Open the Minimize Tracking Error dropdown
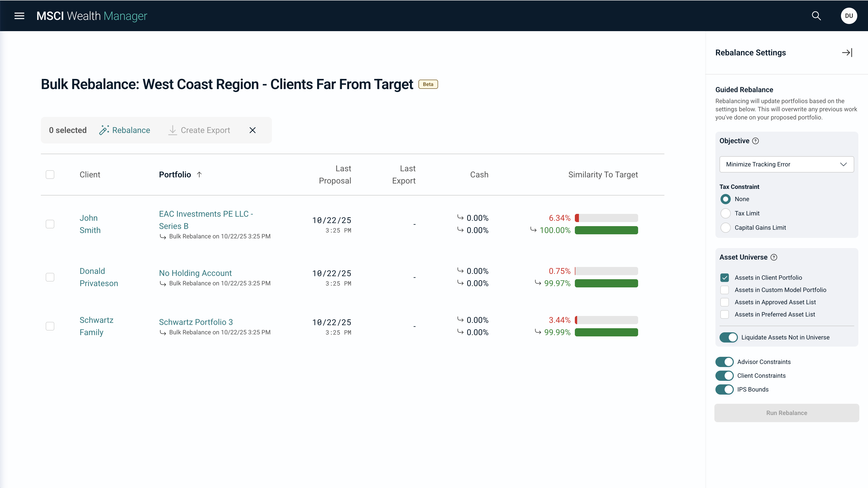 (786, 164)
